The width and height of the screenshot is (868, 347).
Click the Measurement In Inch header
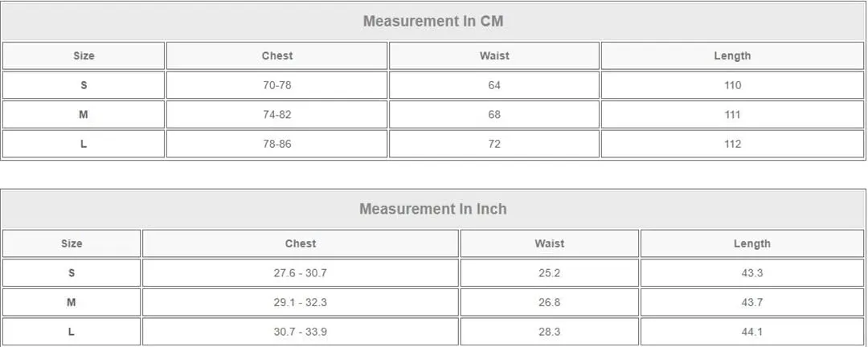pyautogui.click(x=433, y=209)
